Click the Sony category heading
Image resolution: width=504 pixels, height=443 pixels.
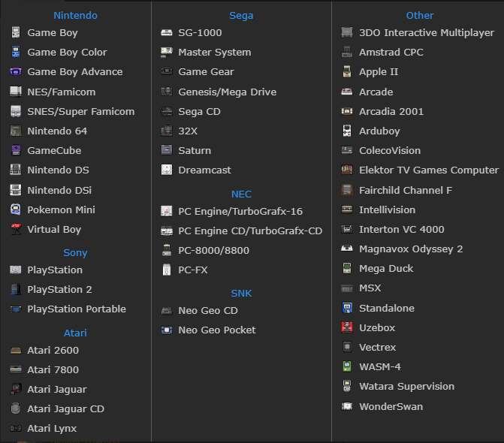pyautogui.click(x=75, y=253)
